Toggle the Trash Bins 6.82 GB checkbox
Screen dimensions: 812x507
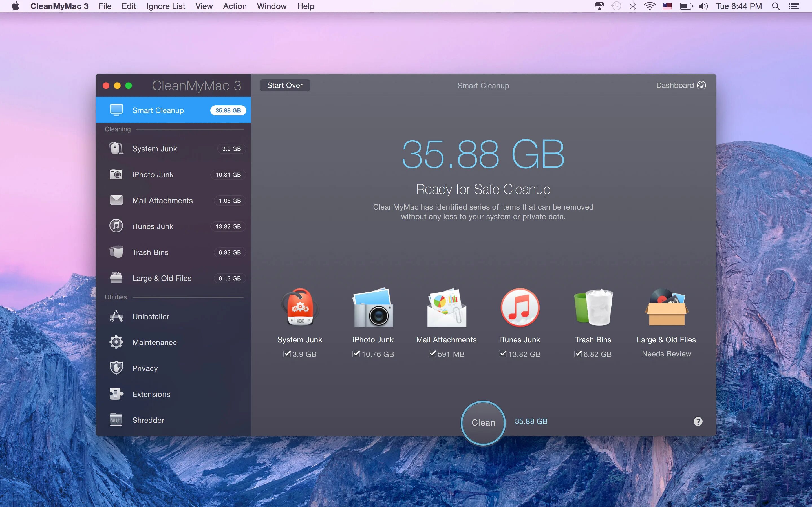578,353
